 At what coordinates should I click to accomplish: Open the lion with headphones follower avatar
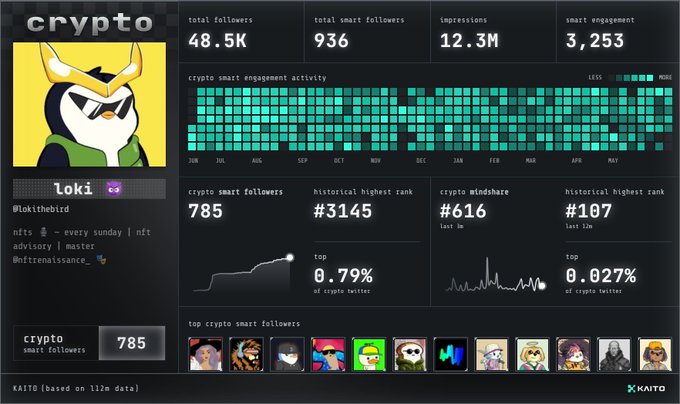[x=246, y=355]
